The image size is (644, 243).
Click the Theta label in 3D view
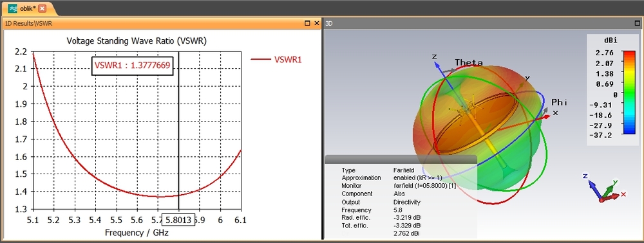click(469, 63)
